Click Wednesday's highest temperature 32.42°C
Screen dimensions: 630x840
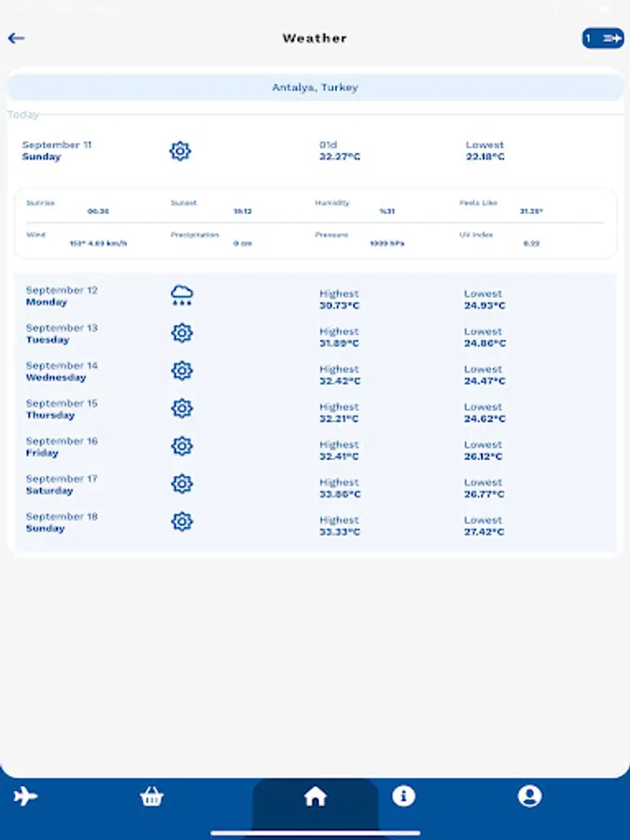(x=340, y=381)
